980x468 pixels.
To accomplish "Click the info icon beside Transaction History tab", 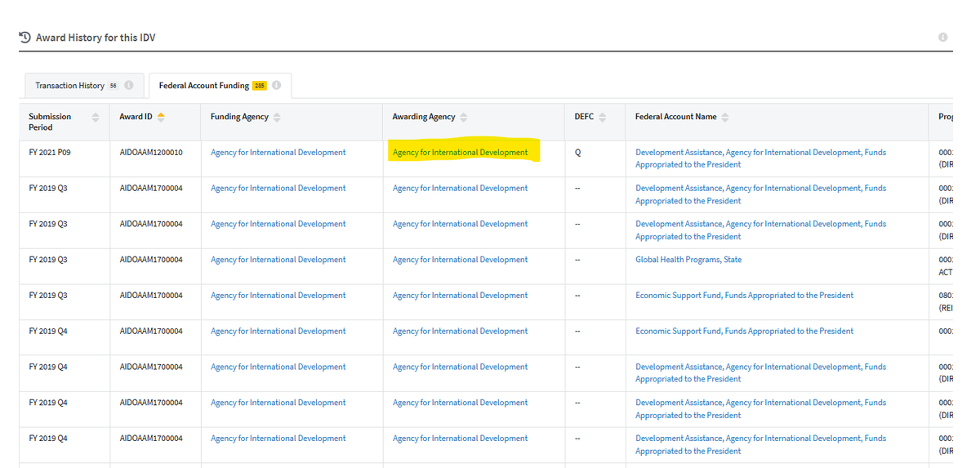I will click(129, 86).
